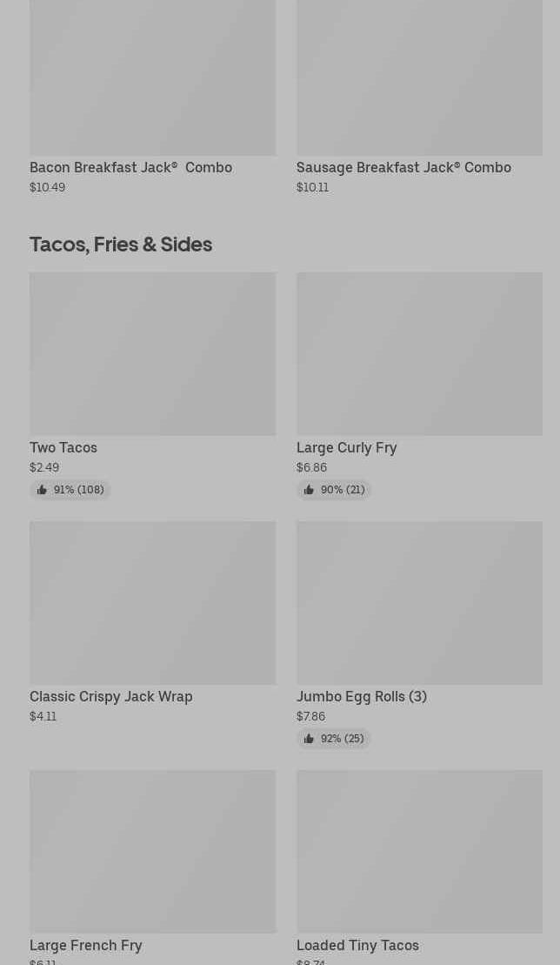The image size is (560, 965).
Task: Select the Sausage Breakfast Jack Combo name
Action: point(403,167)
